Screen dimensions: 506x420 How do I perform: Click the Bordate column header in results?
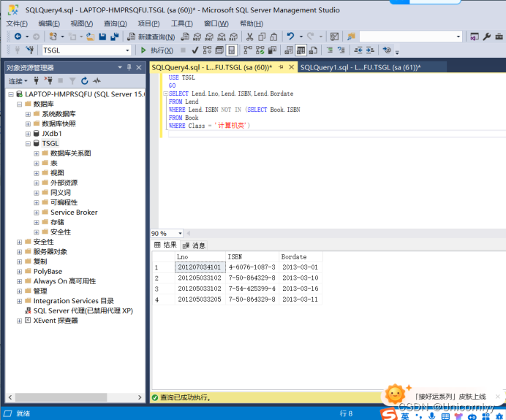pyautogui.click(x=301, y=257)
